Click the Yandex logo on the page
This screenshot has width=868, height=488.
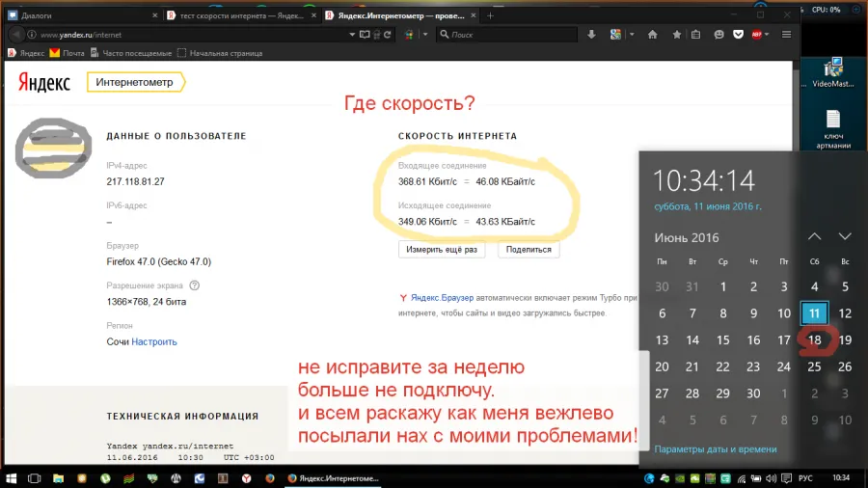coord(44,82)
